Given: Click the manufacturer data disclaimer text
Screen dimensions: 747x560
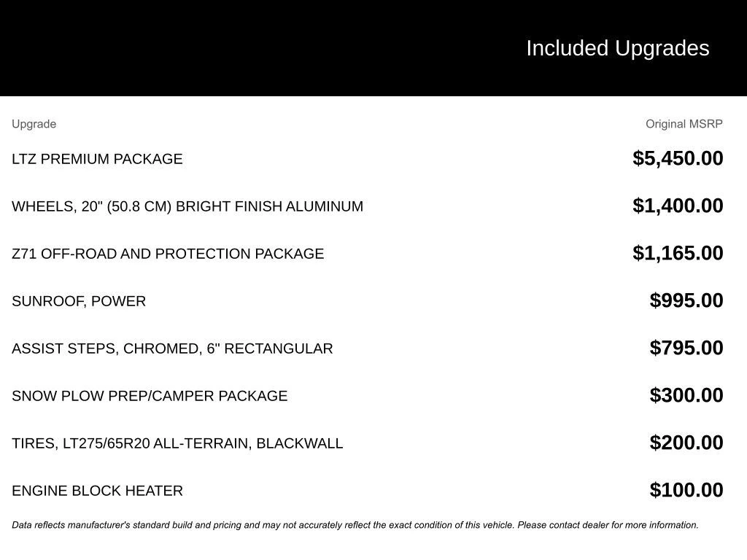Looking at the screenshot, I should tap(355, 525).
